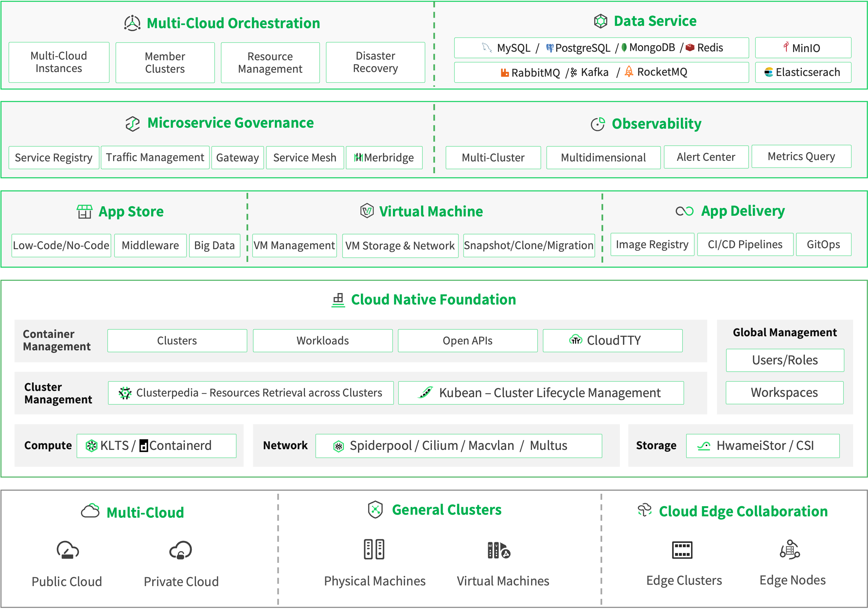Open the Users/Roles box

click(785, 360)
